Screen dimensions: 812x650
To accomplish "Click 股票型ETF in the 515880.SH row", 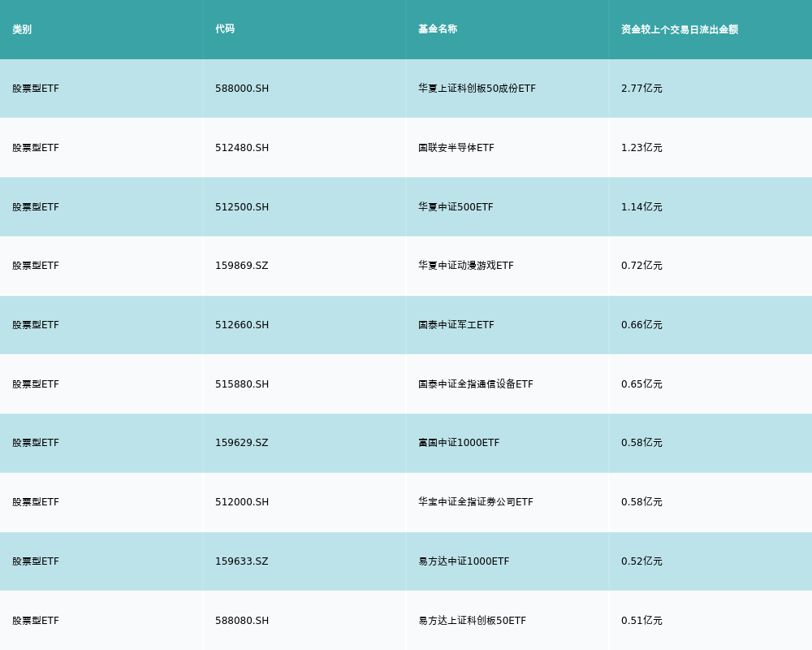I will click(x=36, y=384).
